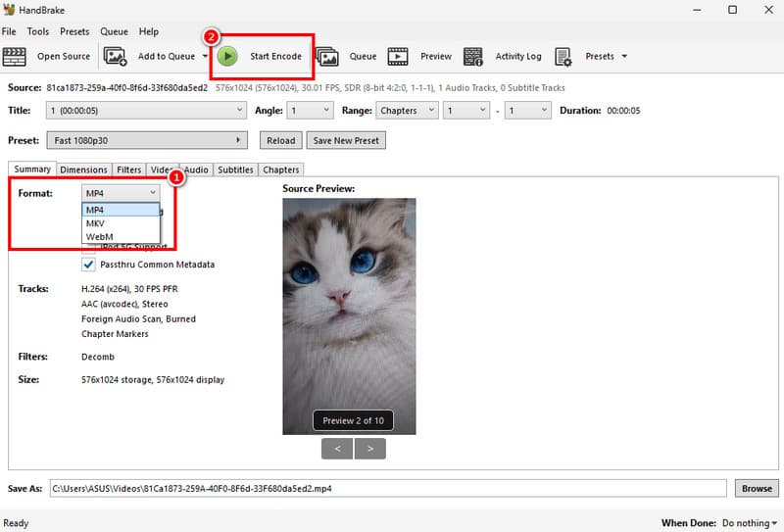Choose WebM in the Format dropdown

click(x=99, y=237)
